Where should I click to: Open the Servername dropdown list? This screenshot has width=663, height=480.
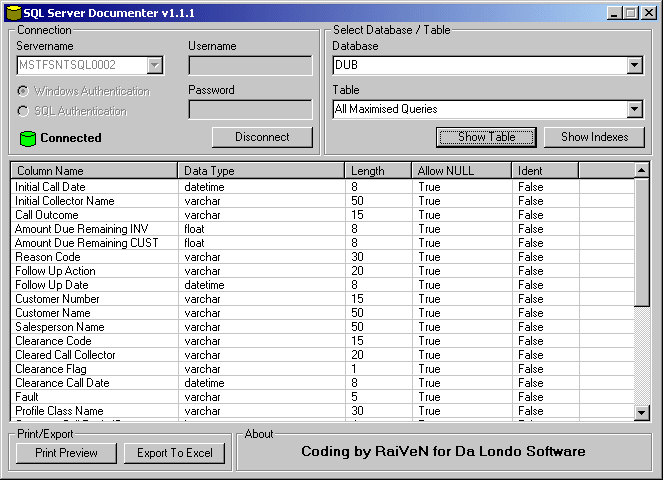(x=154, y=65)
